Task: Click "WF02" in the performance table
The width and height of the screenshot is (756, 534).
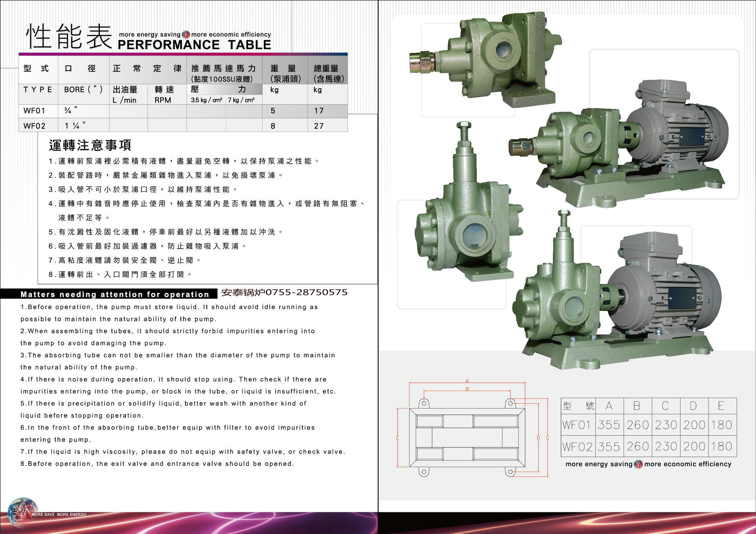Action: [x=34, y=126]
